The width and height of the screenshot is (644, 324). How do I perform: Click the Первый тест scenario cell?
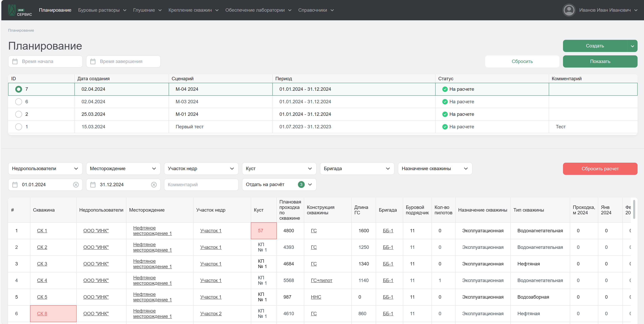[220, 127]
